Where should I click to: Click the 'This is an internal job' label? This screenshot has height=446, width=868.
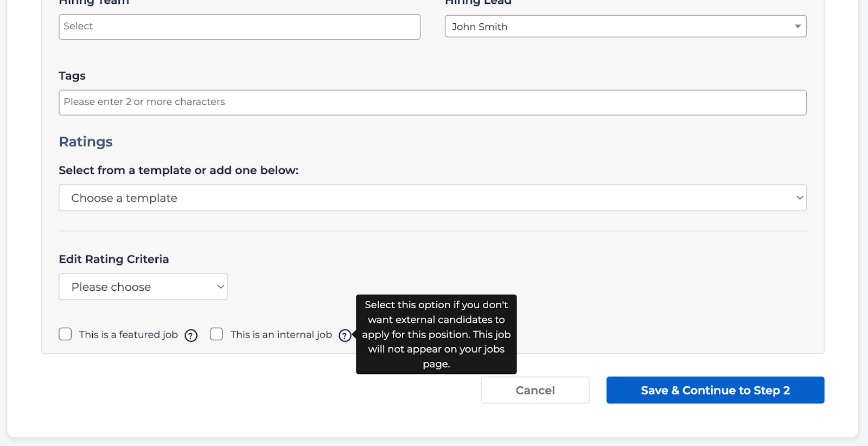281,335
